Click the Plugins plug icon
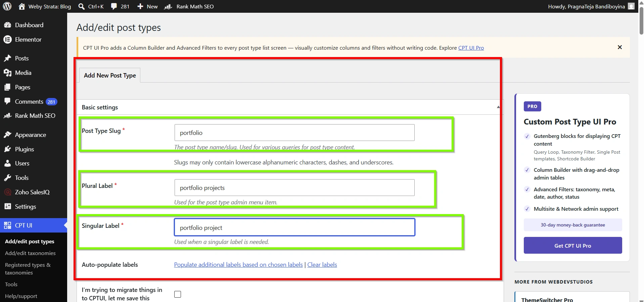The height and width of the screenshot is (302, 644). click(x=7, y=149)
